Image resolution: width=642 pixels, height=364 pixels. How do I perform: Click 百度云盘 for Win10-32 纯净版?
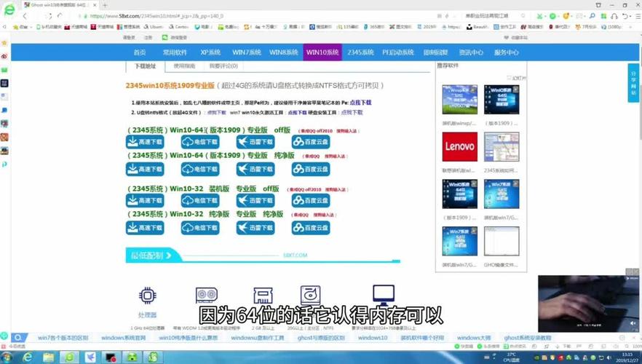pos(311,228)
